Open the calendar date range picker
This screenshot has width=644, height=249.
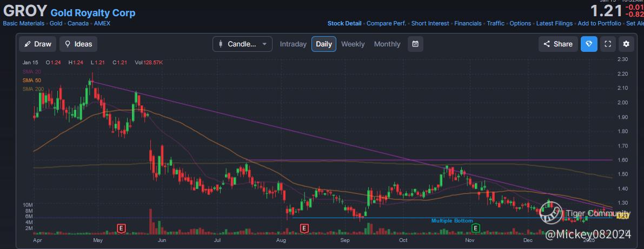click(x=415, y=44)
